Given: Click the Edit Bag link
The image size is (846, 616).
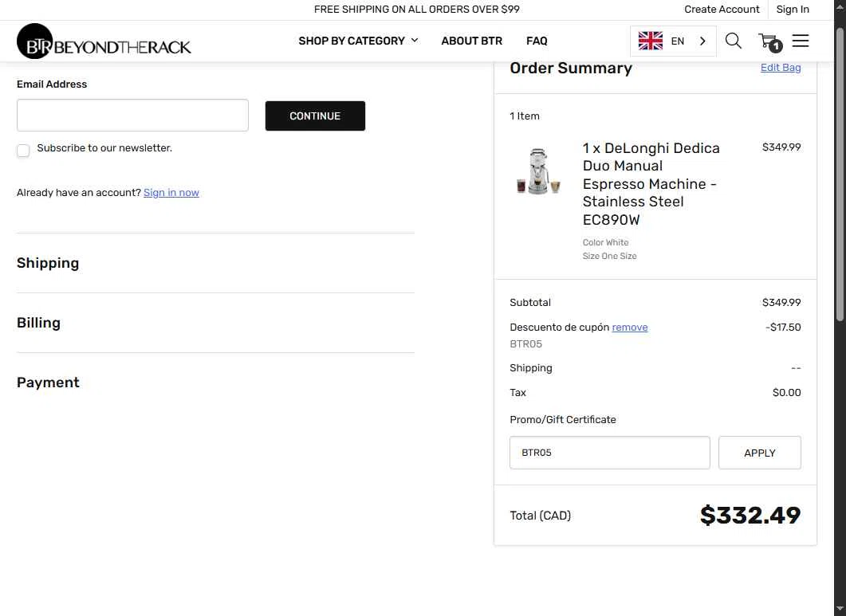Looking at the screenshot, I should click(780, 68).
